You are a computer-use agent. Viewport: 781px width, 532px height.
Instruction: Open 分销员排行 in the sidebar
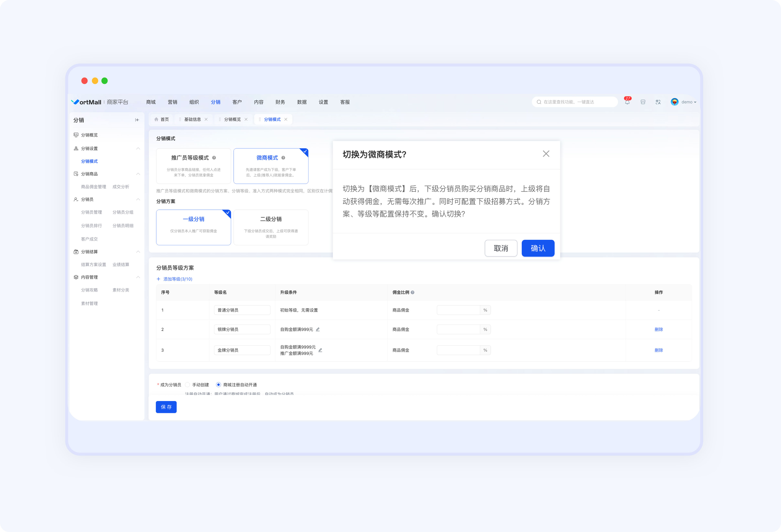[x=91, y=226]
